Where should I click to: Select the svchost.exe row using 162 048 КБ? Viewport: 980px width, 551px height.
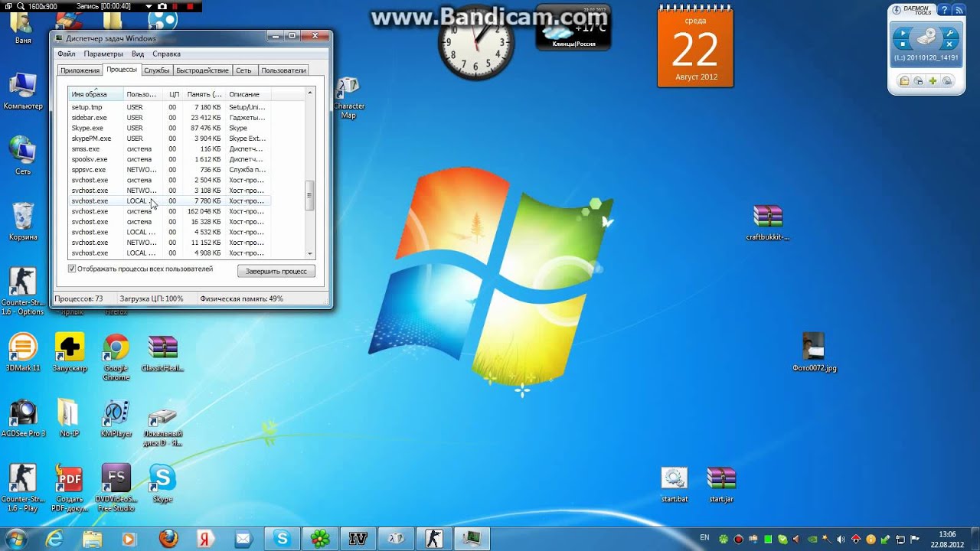point(169,211)
